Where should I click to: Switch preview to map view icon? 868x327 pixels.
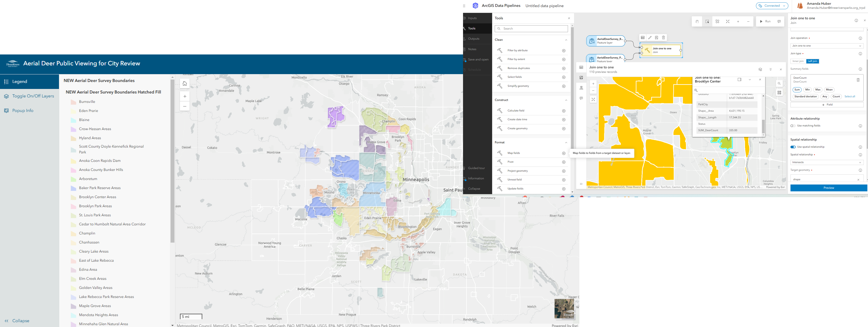581,78
